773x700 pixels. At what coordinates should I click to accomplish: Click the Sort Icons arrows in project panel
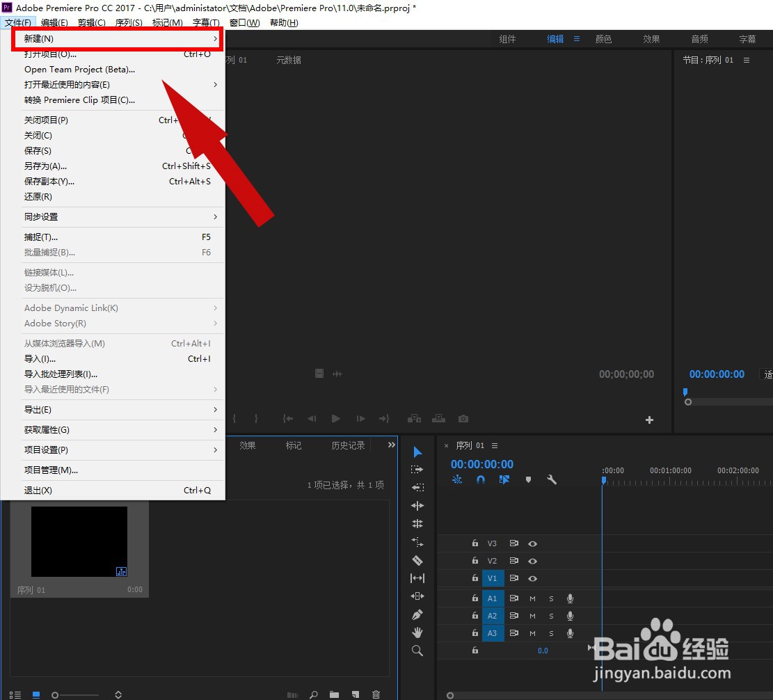tap(118, 694)
